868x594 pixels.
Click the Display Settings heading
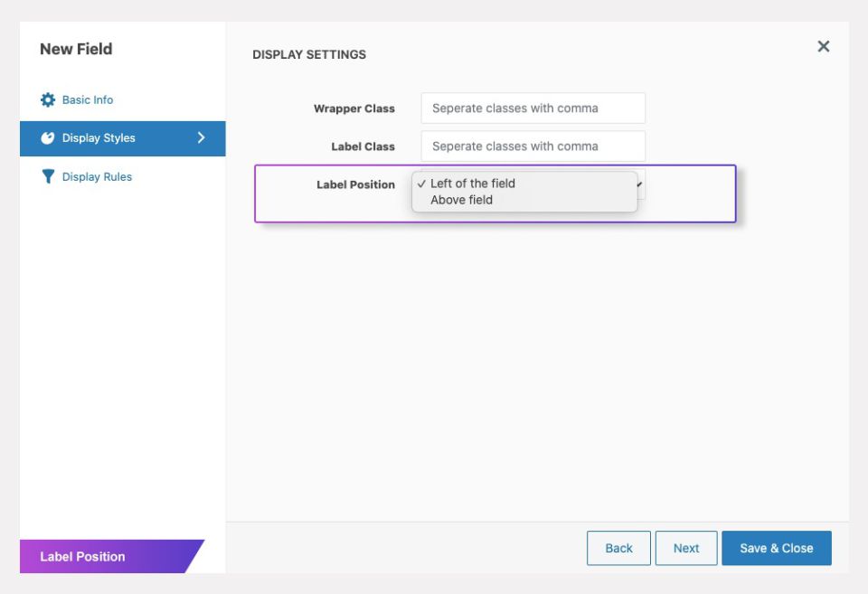point(309,54)
